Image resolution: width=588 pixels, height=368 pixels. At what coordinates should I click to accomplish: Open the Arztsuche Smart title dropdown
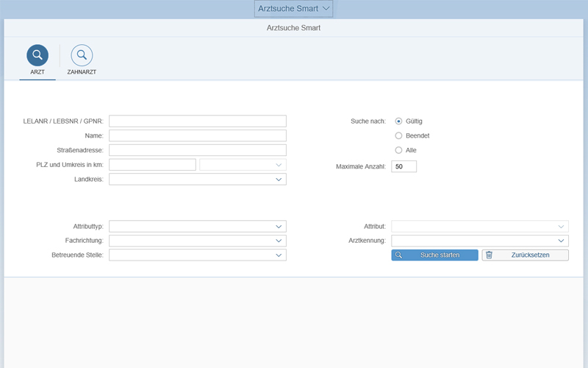point(294,9)
